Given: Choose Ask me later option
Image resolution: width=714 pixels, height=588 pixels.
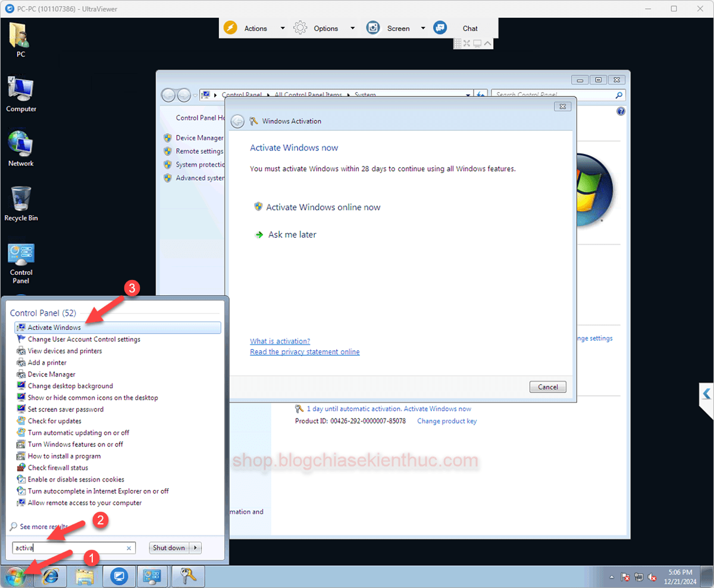Looking at the screenshot, I should click(x=286, y=235).
